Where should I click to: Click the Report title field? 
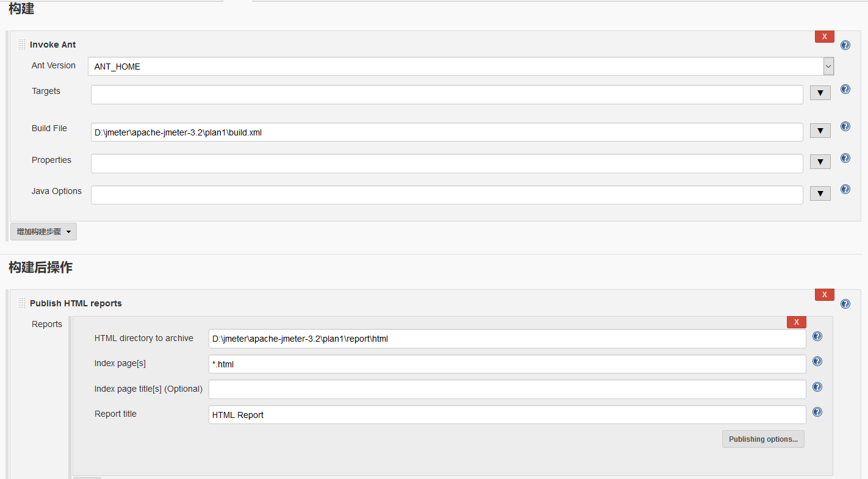[x=507, y=415]
